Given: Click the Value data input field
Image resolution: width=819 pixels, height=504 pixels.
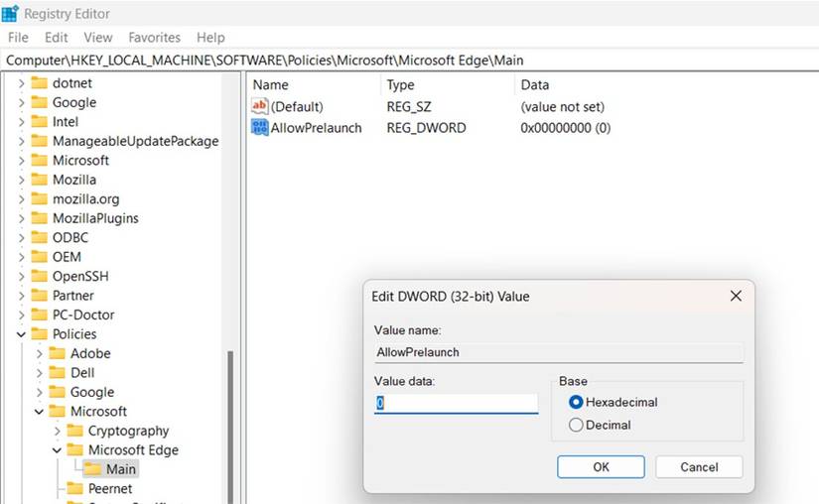Looking at the screenshot, I should [x=456, y=404].
